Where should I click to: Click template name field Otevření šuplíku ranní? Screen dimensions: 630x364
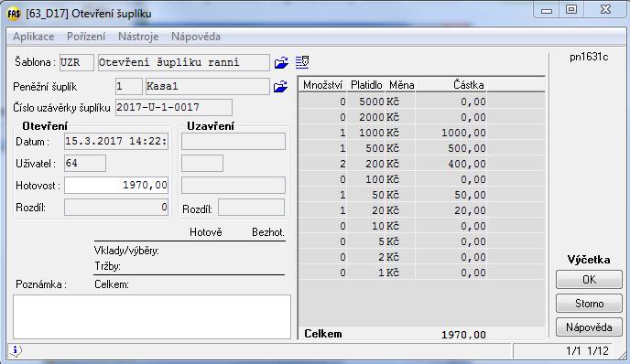[184, 62]
